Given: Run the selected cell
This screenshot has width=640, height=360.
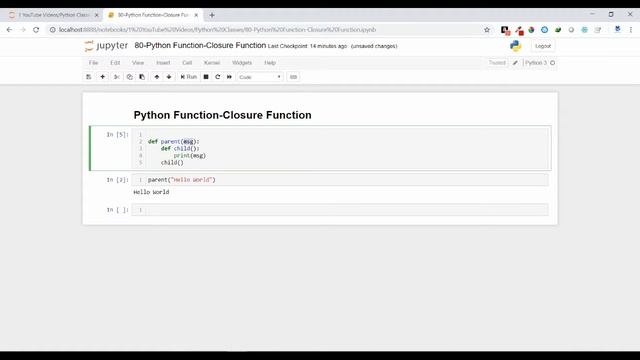Looking at the screenshot, I should click(x=189, y=77).
